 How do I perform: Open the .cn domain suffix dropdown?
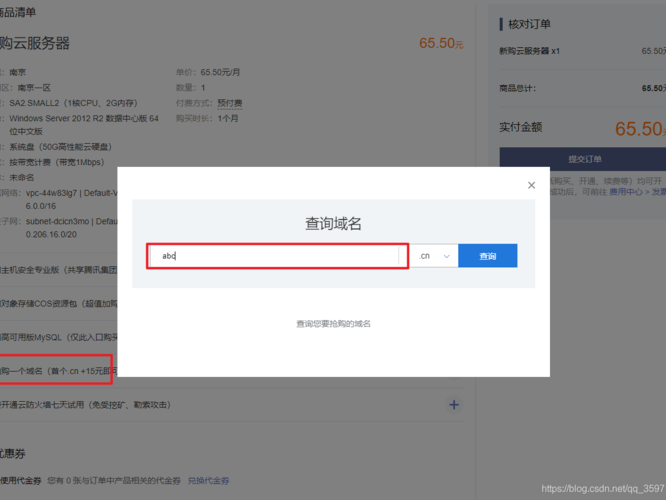[x=434, y=256]
